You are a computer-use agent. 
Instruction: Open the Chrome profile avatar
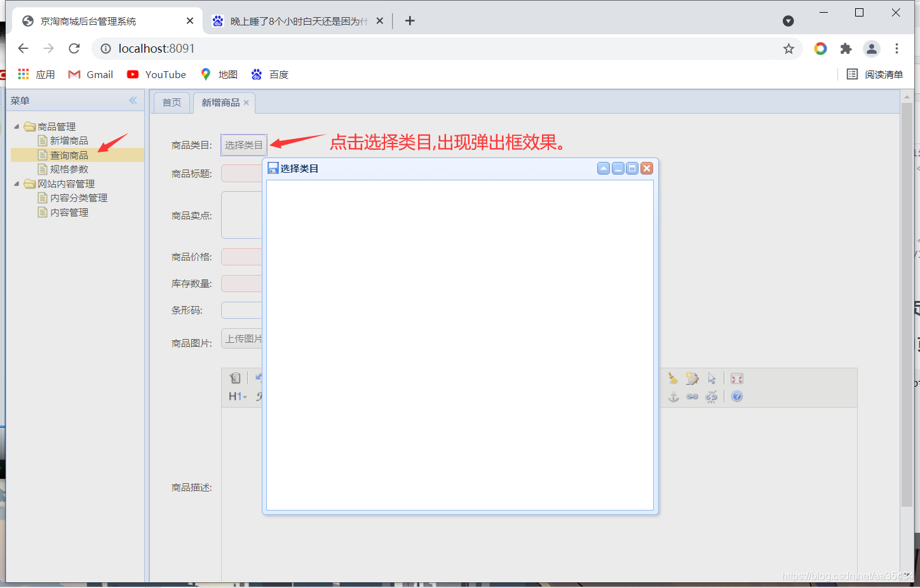tap(872, 48)
